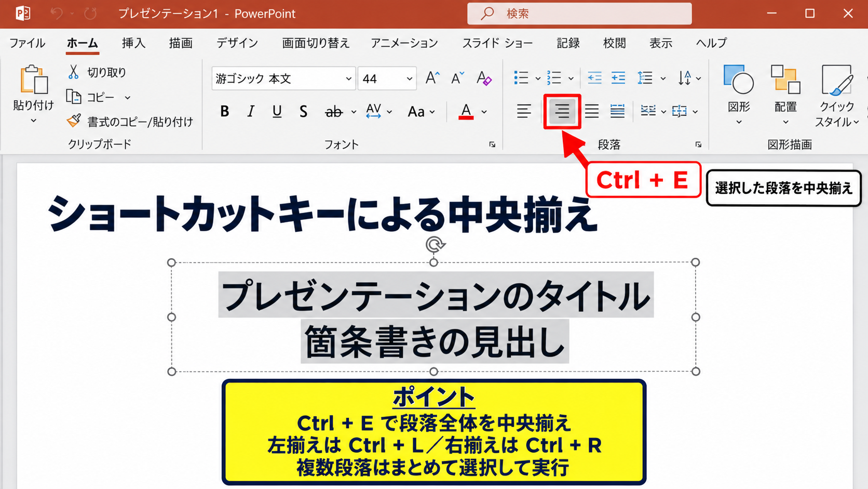This screenshot has width=868, height=489.
Task: Click the 検索 search box
Action: point(579,14)
